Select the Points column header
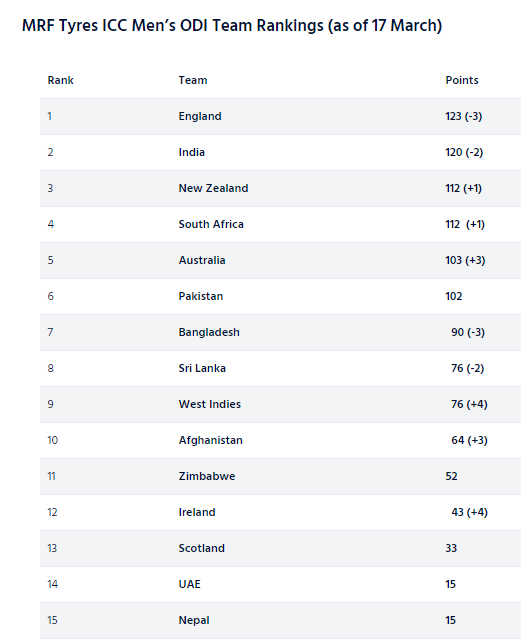Screen dimensions: 521x642 pos(462,80)
